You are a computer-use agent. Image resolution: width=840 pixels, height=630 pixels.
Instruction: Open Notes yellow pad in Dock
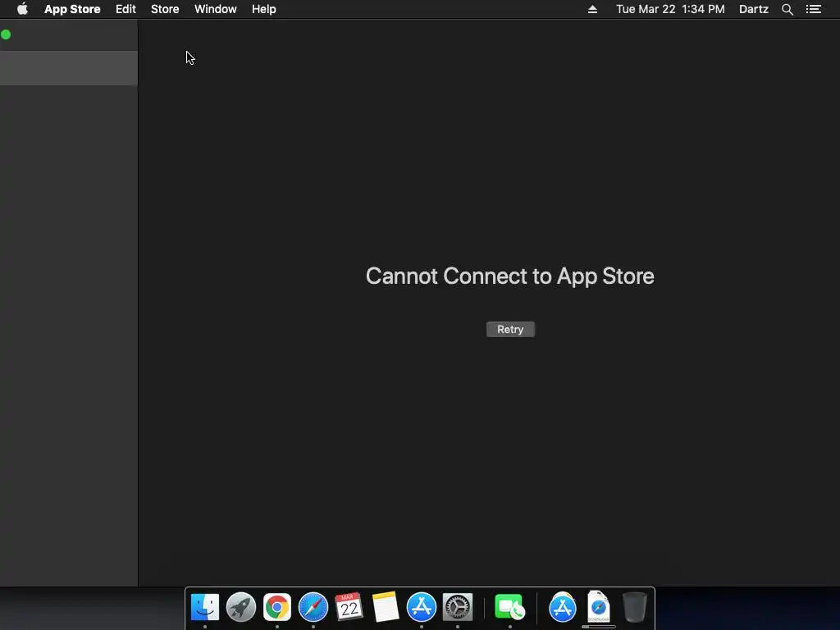(386, 607)
